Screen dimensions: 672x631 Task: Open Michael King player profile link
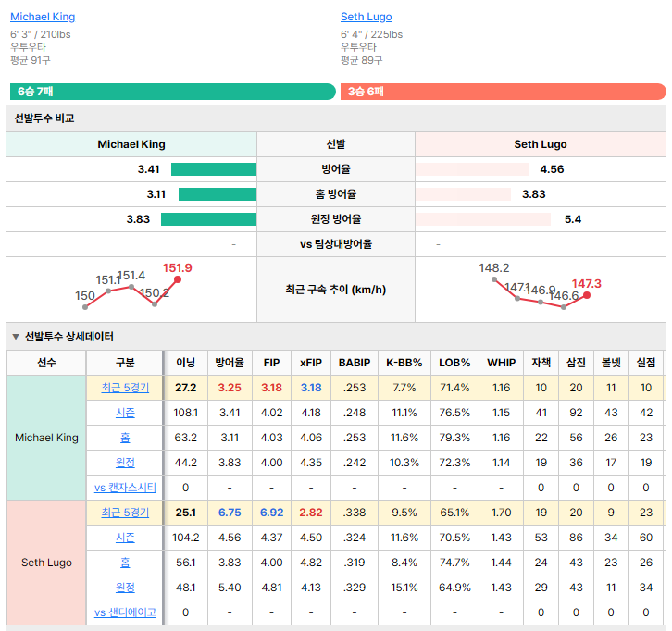point(43,17)
